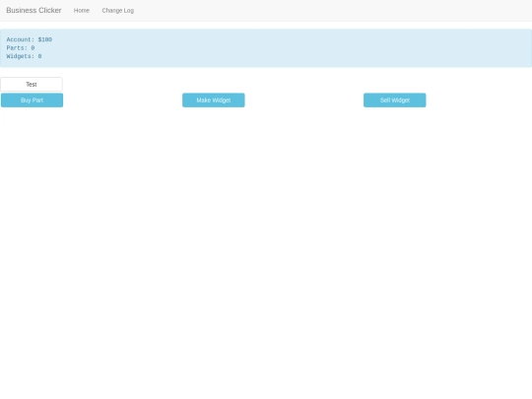Viewport: 532px width, 399px height.
Task: Go to the Home nav item
Action: point(82,11)
